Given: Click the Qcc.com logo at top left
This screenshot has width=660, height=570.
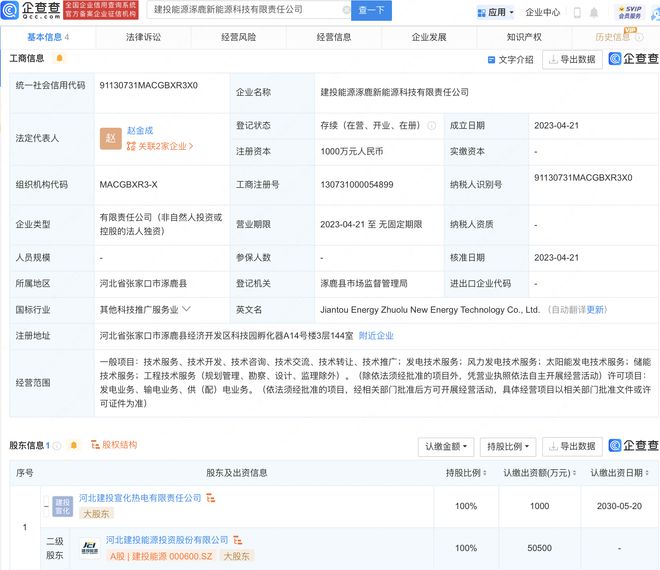Looking at the screenshot, I should (x=31, y=10).
